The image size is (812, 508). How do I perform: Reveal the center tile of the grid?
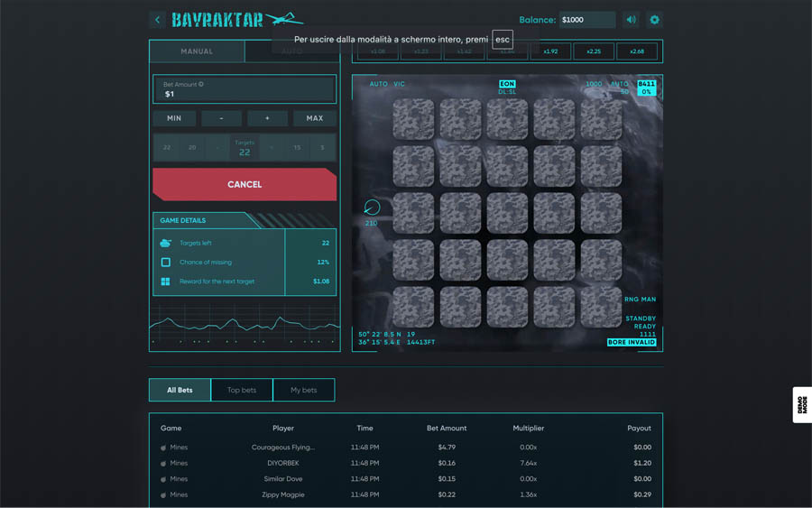tap(507, 213)
